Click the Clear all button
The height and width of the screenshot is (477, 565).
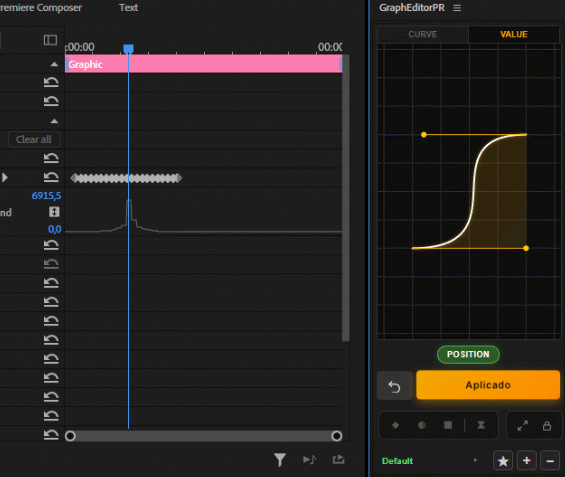34,139
